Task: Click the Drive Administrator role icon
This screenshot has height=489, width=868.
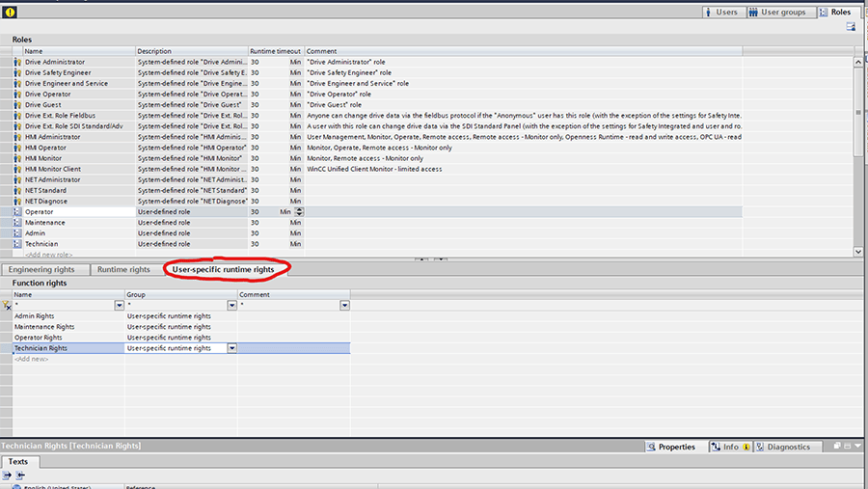Action: click(x=17, y=62)
